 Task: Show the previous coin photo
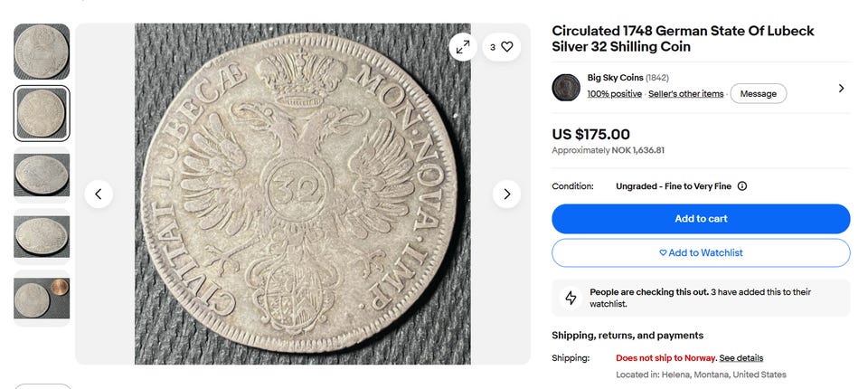tap(99, 194)
